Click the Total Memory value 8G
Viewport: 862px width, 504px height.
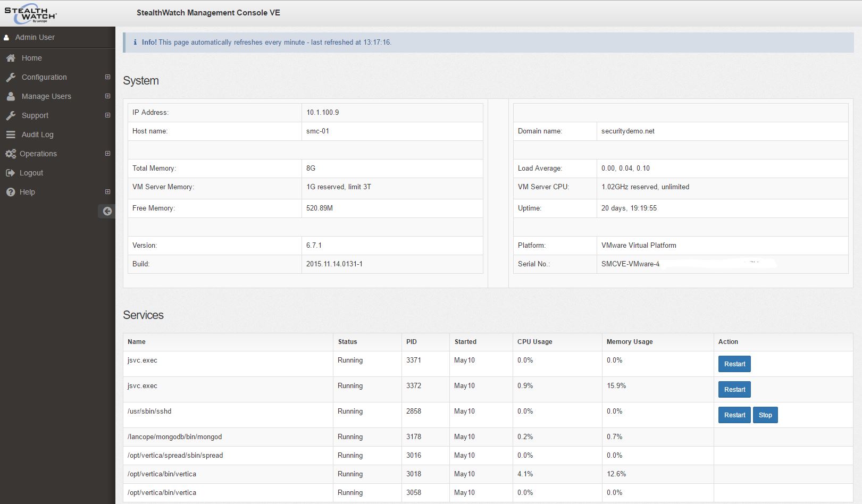[x=311, y=168]
